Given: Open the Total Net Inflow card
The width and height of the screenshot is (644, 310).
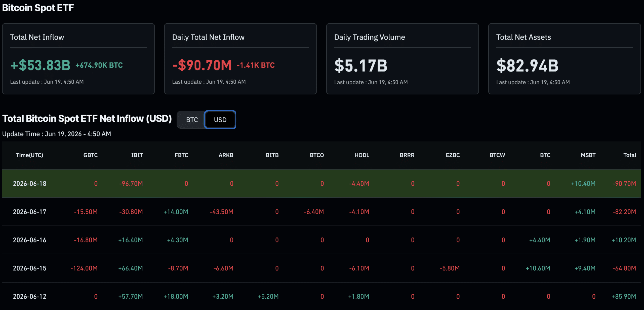Looking at the screenshot, I should point(78,59).
